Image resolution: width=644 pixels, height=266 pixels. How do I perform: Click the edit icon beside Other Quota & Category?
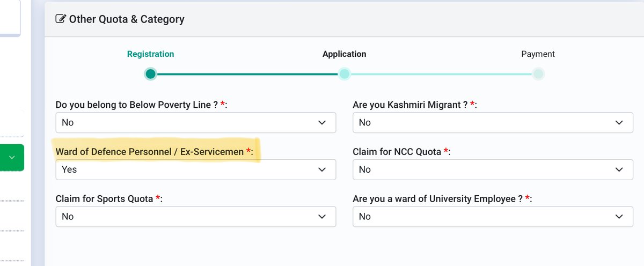point(61,19)
